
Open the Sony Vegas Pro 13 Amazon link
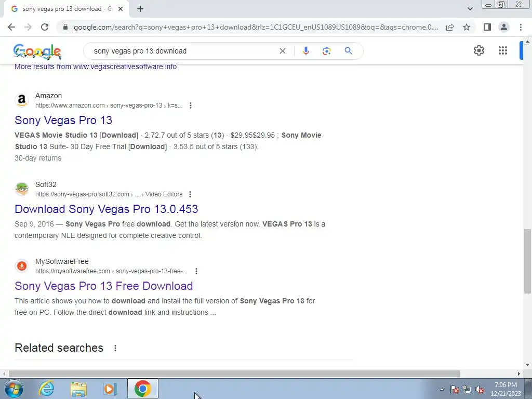point(63,120)
